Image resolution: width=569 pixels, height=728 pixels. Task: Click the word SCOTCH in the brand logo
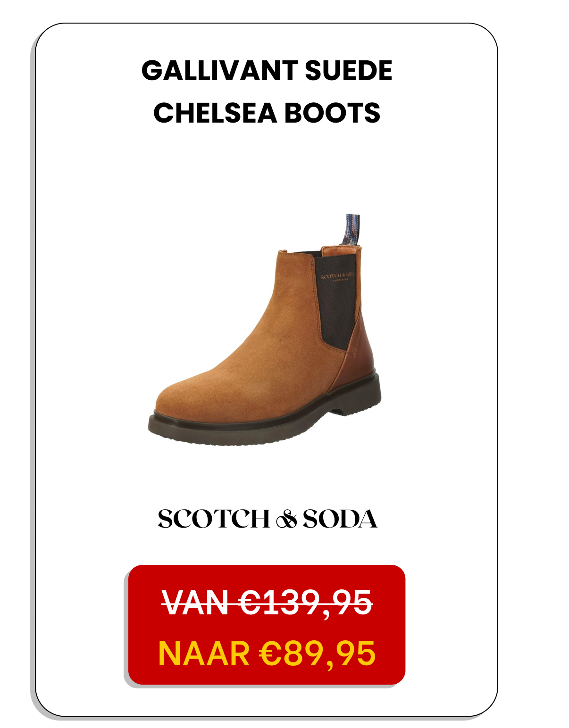213,519
